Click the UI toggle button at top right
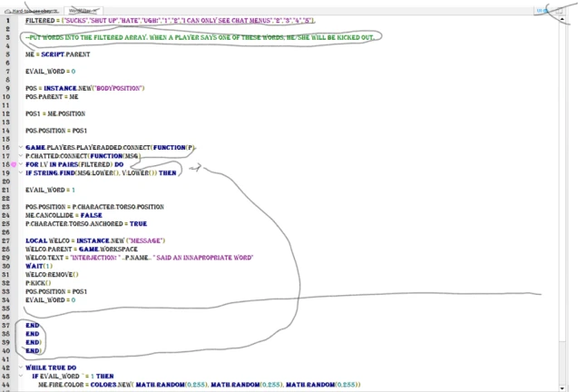Viewport: 578px width, 392px height. [x=541, y=10]
